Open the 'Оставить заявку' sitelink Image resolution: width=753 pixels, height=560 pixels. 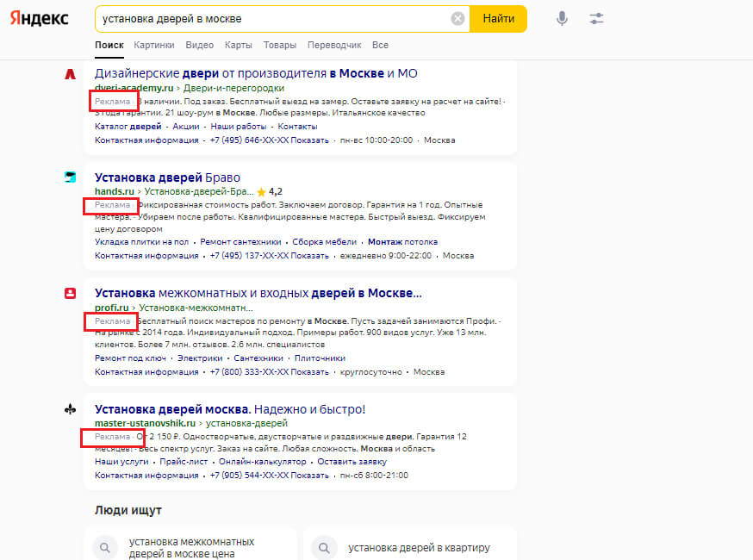[352, 462]
